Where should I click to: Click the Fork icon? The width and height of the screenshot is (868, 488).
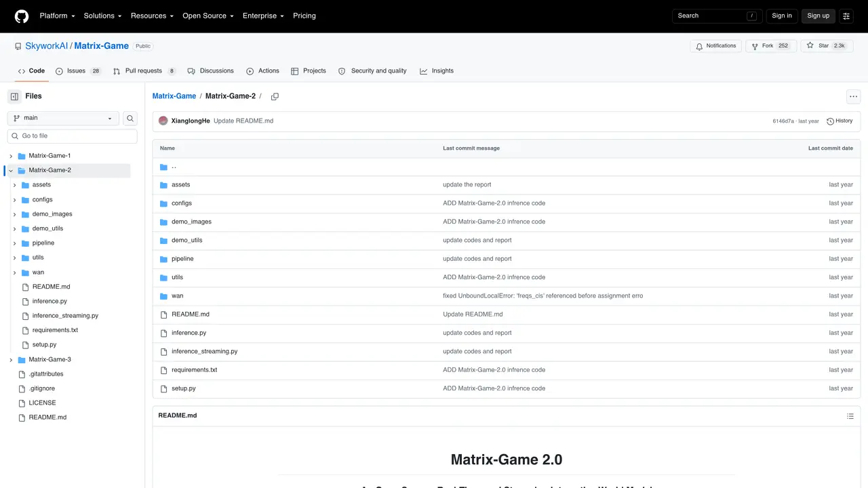click(755, 46)
